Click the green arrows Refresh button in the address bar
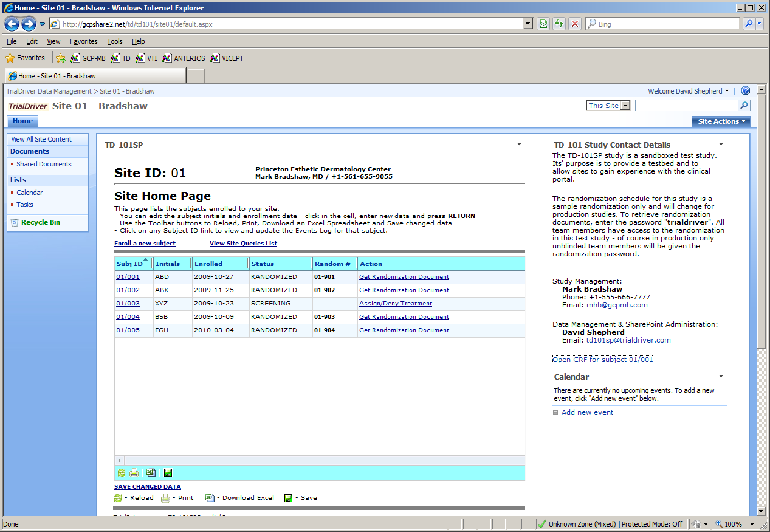Image resolution: width=770 pixels, height=532 pixels. pyautogui.click(x=559, y=24)
